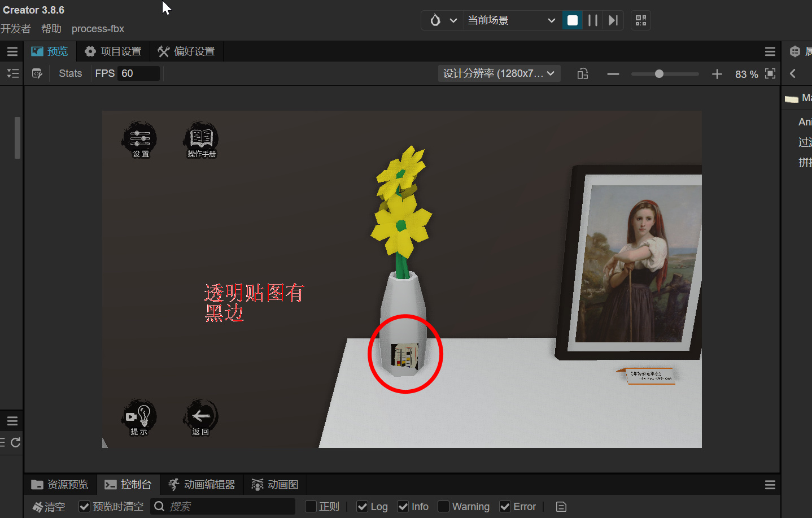
Task: Click the in-game 设置 button
Action: (x=140, y=140)
